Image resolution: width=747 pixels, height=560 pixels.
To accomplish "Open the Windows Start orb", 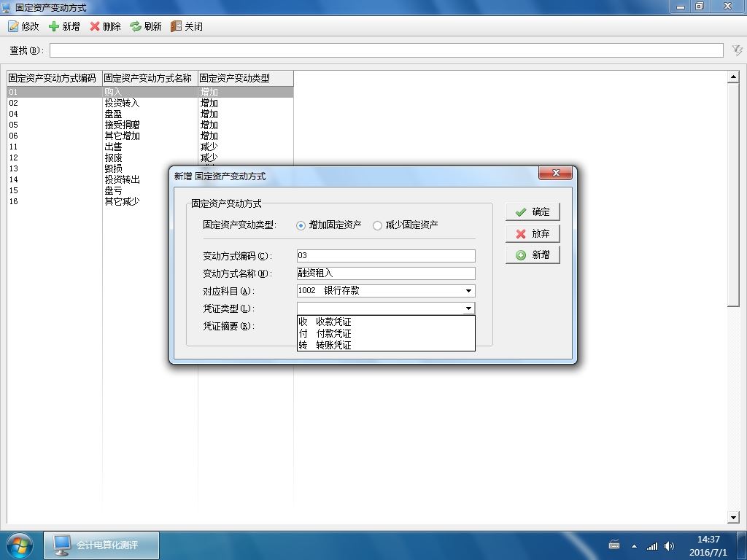I will pos(18,545).
